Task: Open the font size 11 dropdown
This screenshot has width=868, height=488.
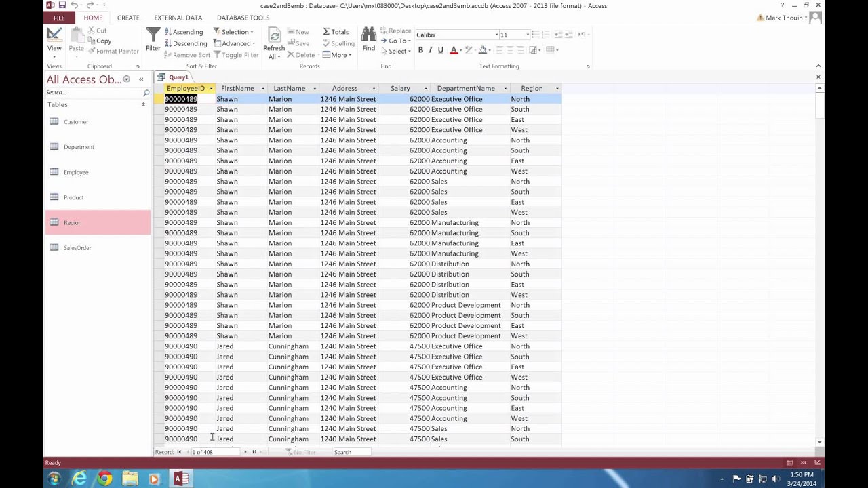Action: 527,35
